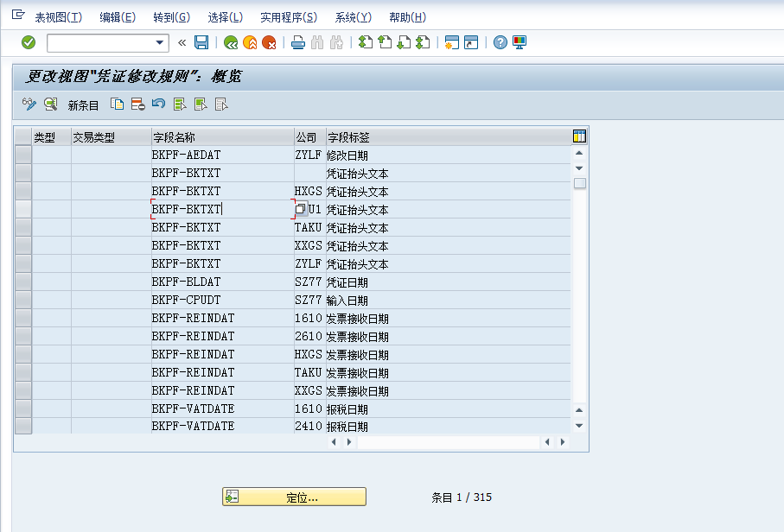Click the Undo icon
The image size is (784, 532).
(159, 104)
